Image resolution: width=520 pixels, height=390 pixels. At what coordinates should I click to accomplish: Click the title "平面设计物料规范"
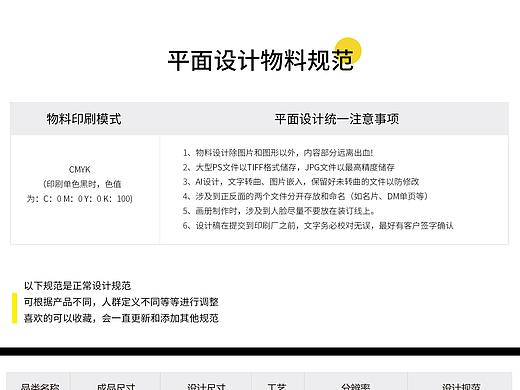pos(260,61)
